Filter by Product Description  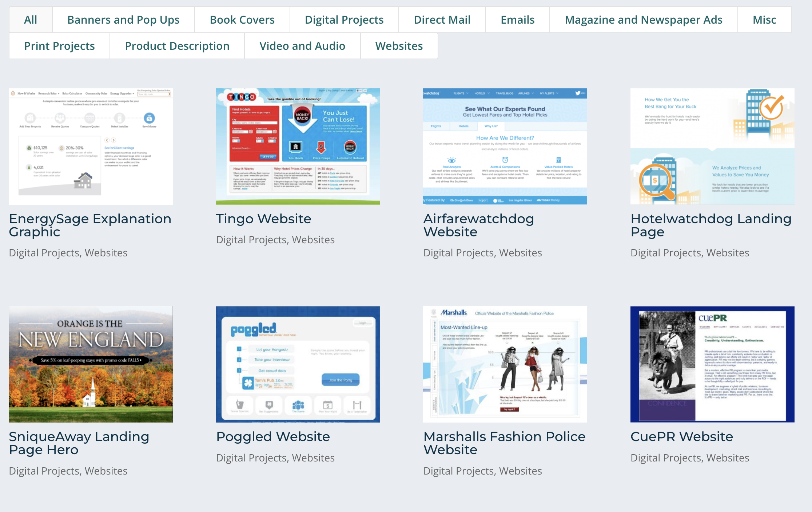pyautogui.click(x=177, y=46)
